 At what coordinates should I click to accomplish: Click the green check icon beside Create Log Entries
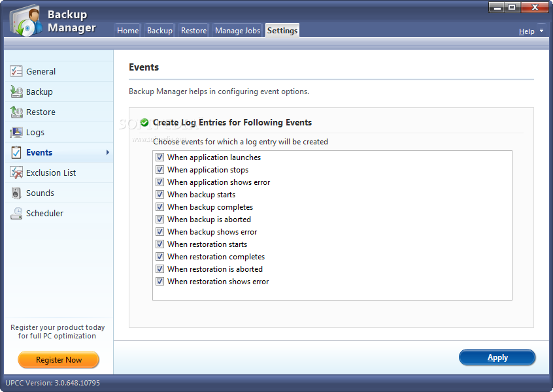[144, 122]
